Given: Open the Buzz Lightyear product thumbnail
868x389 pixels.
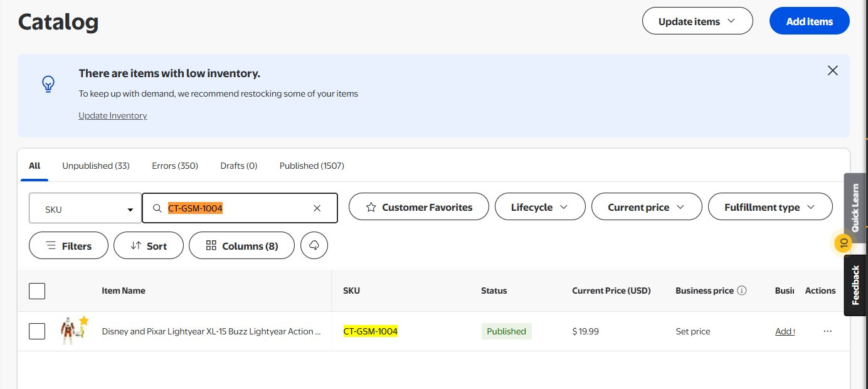Looking at the screenshot, I should (70, 331).
